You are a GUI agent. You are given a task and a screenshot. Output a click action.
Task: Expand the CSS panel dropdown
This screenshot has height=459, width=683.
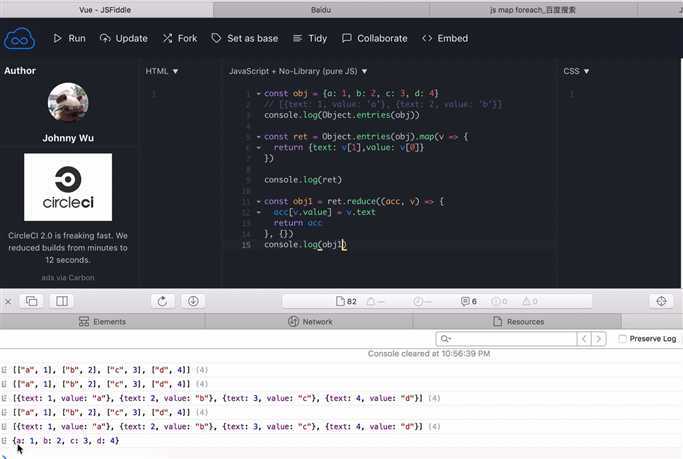pos(576,71)
